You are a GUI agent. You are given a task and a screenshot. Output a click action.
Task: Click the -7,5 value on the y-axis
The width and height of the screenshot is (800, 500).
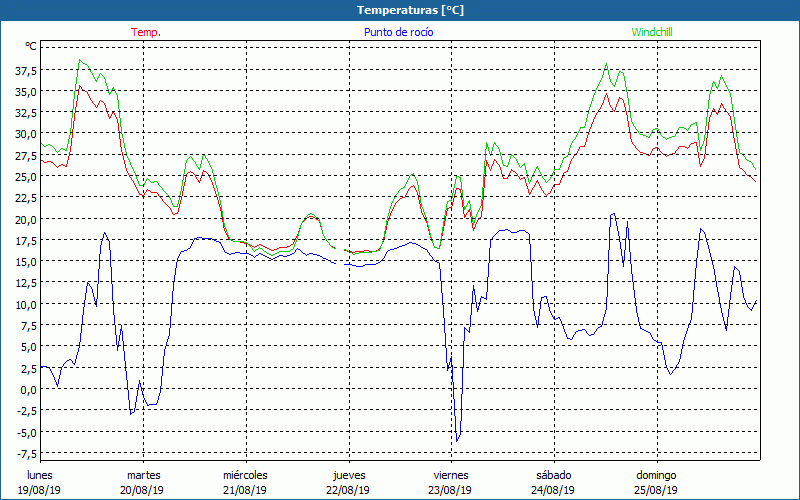[x=27, y=453]
